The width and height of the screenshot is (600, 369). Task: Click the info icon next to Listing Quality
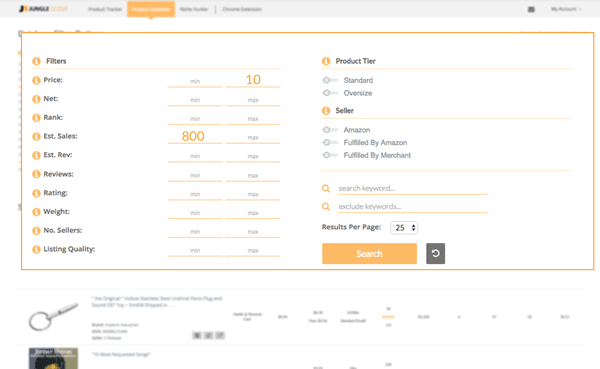[x=36, y=249]
